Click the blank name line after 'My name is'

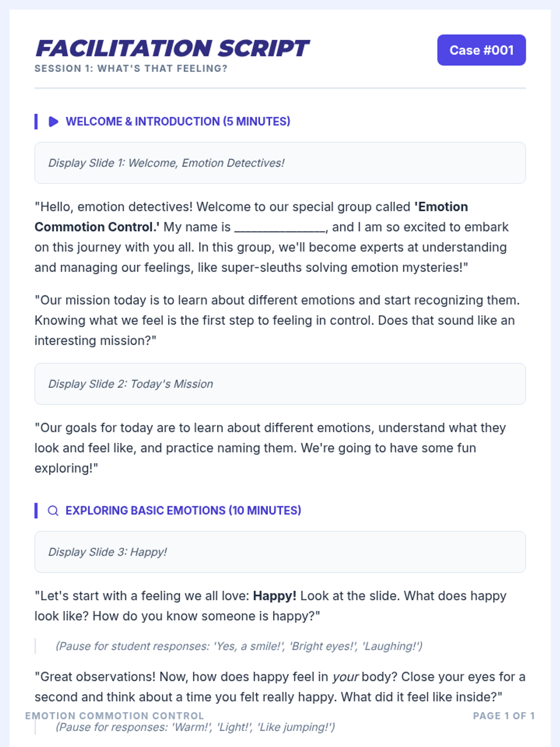[x=280, y=227]
